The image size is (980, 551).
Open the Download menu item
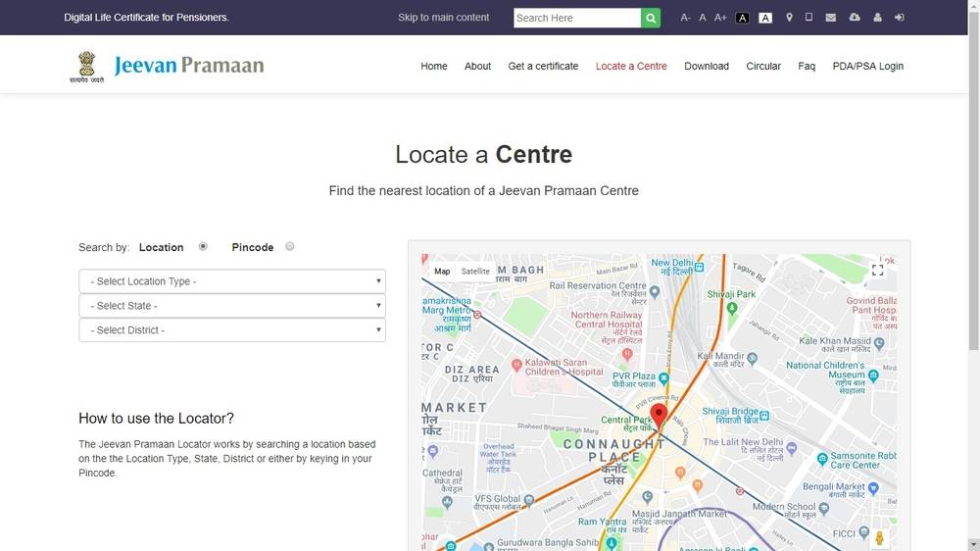coord(707,67)
